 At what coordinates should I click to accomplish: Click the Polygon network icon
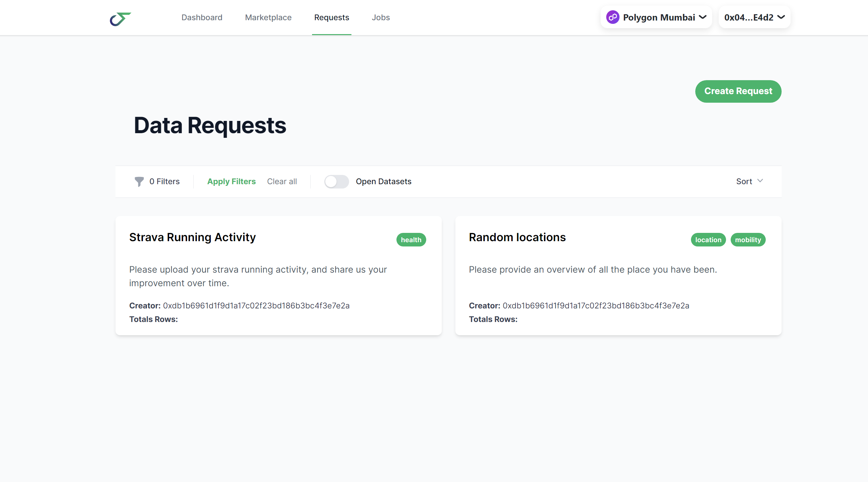tap(612, 17)
